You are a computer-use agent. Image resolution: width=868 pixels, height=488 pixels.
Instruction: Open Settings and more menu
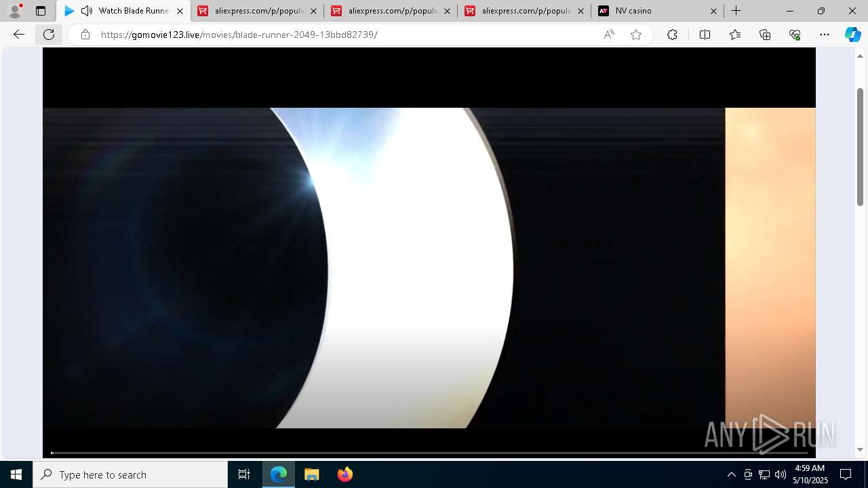825,35
